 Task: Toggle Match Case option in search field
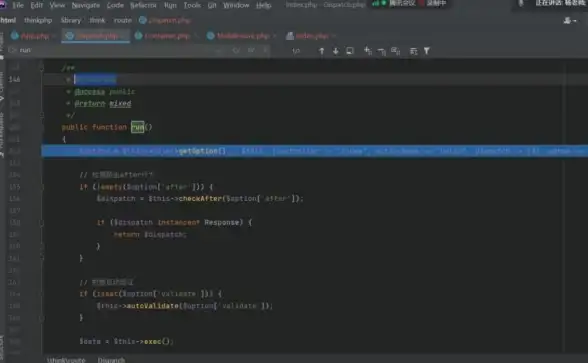(236, 50)
